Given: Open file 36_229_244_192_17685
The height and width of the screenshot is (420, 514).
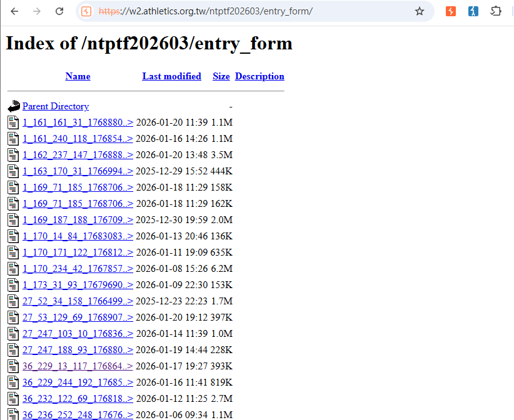Looking at the screenshot, I should point(78,382).
